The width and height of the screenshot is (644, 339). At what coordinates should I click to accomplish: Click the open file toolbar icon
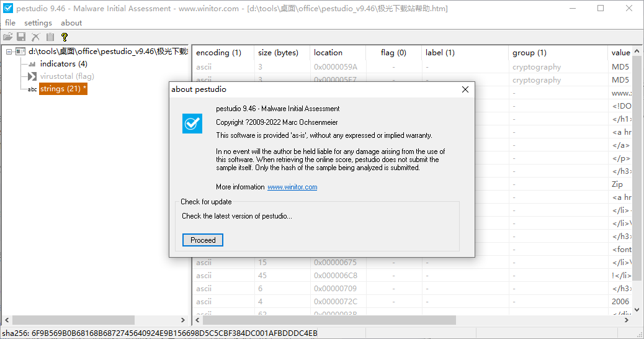click(x=7, y=37)
